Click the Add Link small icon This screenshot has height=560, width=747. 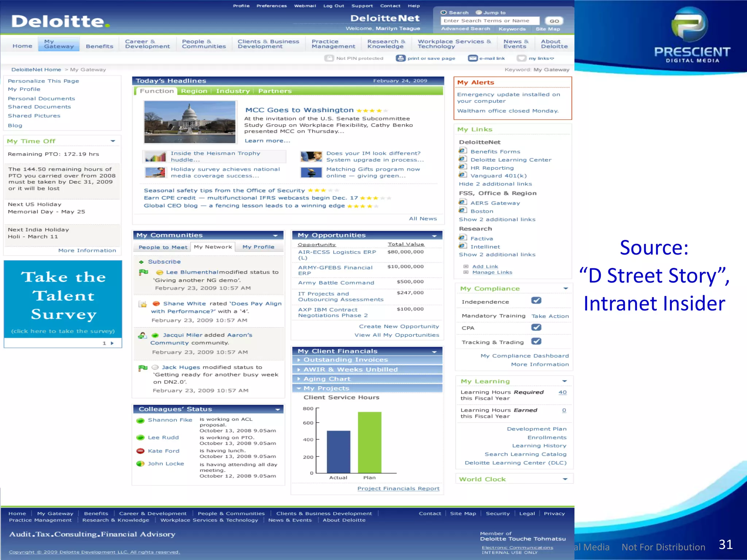[466, 267]
